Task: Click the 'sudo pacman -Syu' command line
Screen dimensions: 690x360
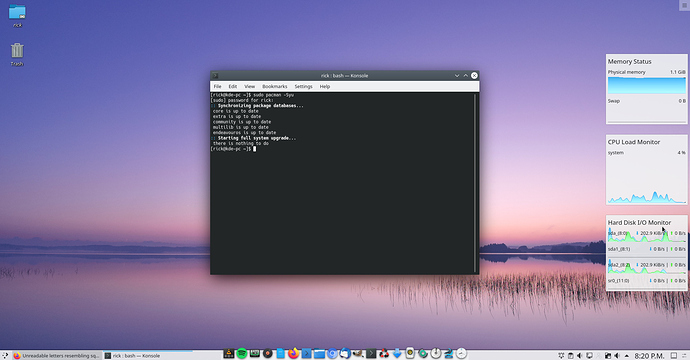Action: (x=252, y=95)
